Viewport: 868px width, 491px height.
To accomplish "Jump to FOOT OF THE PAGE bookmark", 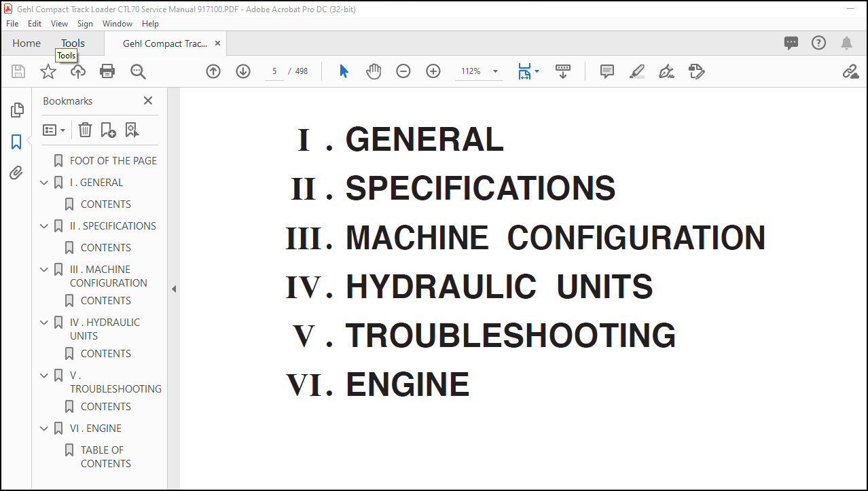I will (113, 161).
